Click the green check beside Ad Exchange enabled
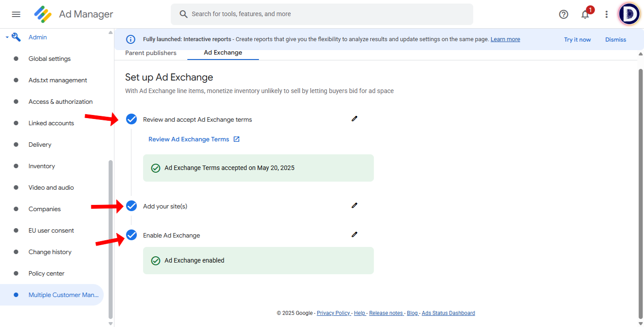Viewport: 644px width, 327px height. 156,260
